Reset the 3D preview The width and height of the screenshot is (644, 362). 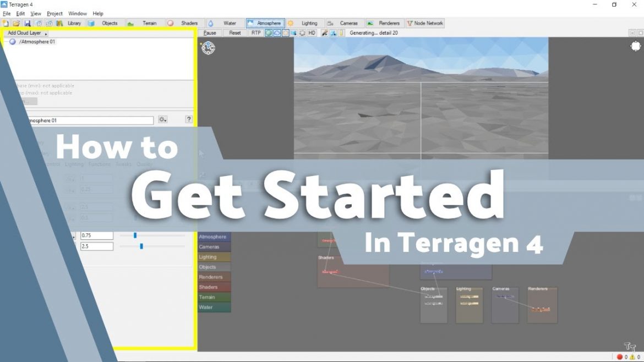236,33
